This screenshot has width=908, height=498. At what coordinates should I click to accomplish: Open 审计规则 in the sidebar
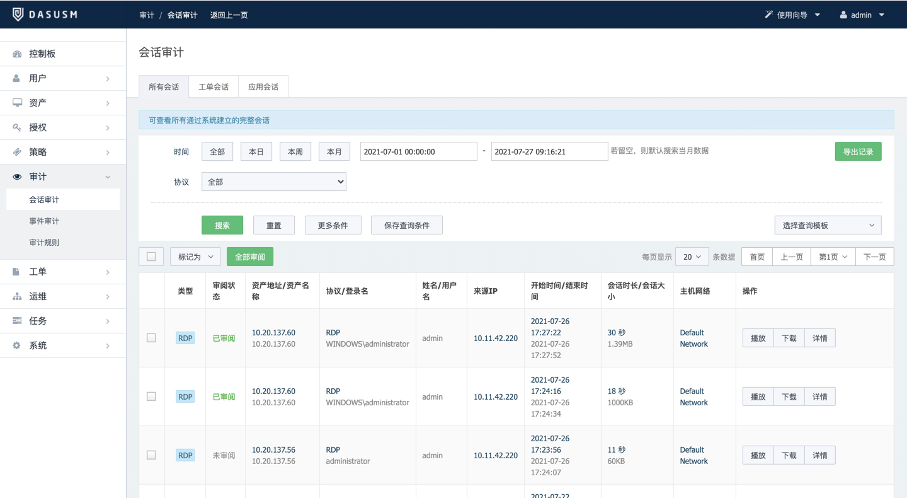[44, 242]
